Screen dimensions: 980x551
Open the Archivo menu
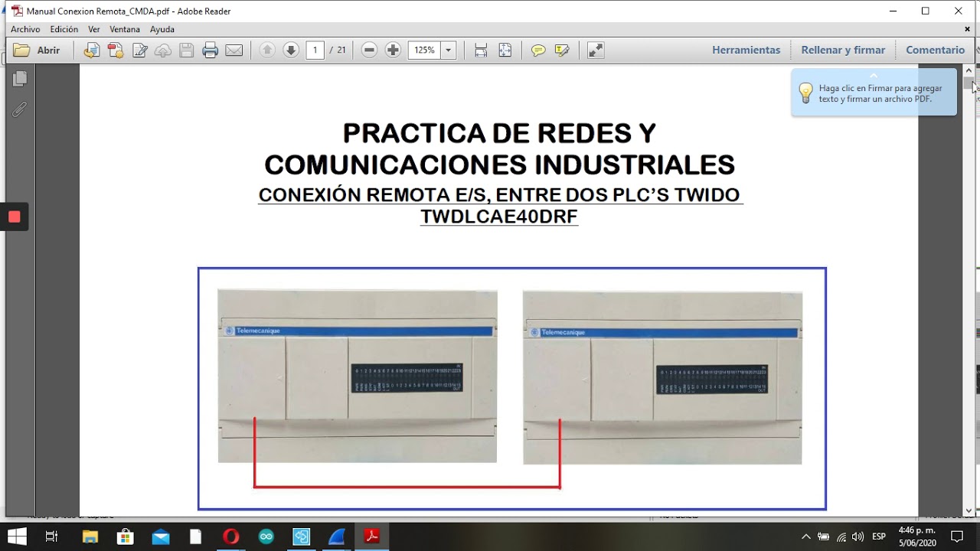point(25,29)
